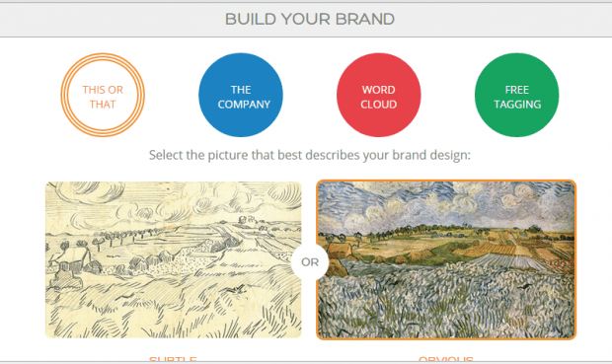Click the 'THIS OR THAT' text label
This screenshot has height=364, width=612.
[x=103, y=97]
